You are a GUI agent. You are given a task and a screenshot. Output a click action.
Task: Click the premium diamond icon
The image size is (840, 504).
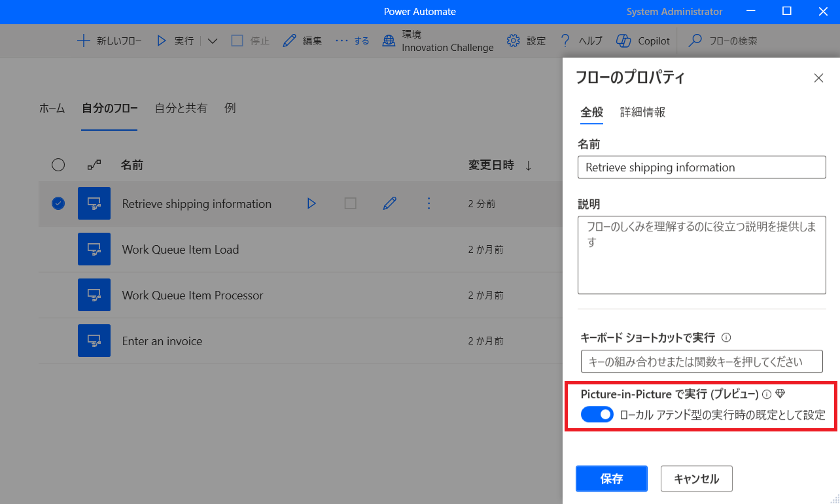coord(780,394)
